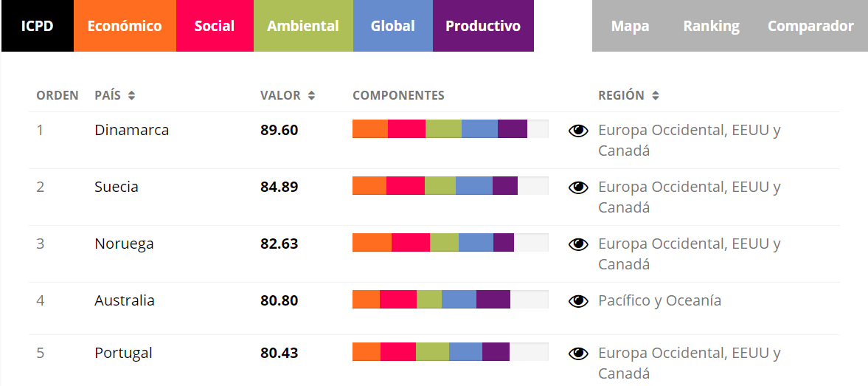Click the eye icon for Dinamarca
This screenshot has height=386, width=868.
coord(578,131)
